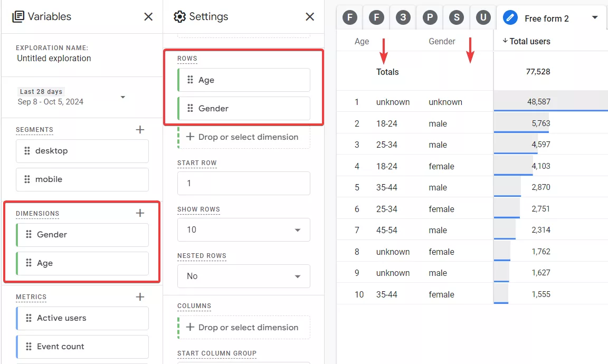Click the Variables panel icon
The height and width of the screenshot is (364, 608).
[x=18, y=17]
